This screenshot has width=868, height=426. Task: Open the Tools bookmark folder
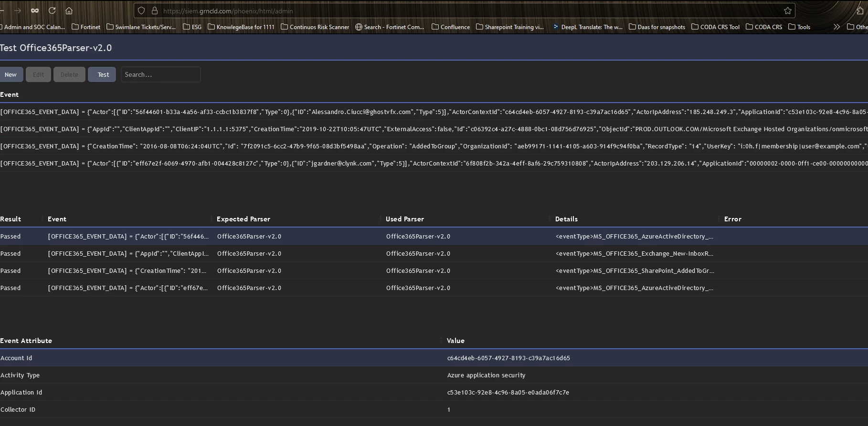point(799,27)
